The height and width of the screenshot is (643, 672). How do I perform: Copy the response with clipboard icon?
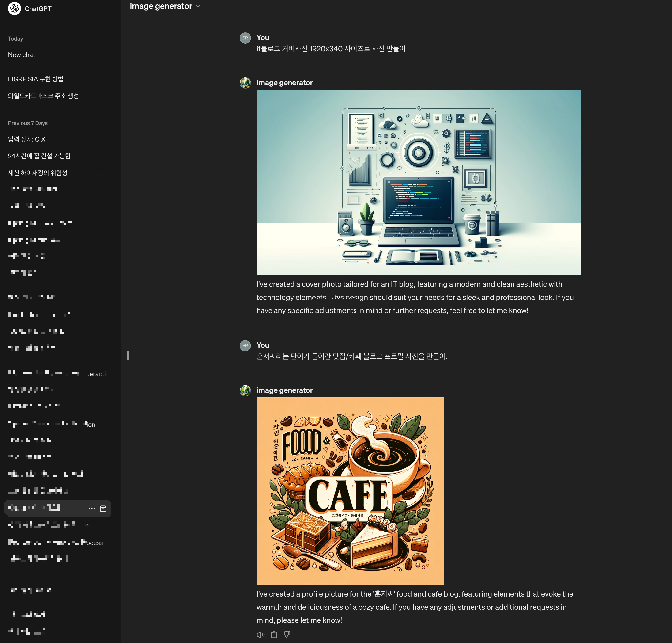point(274,634)
